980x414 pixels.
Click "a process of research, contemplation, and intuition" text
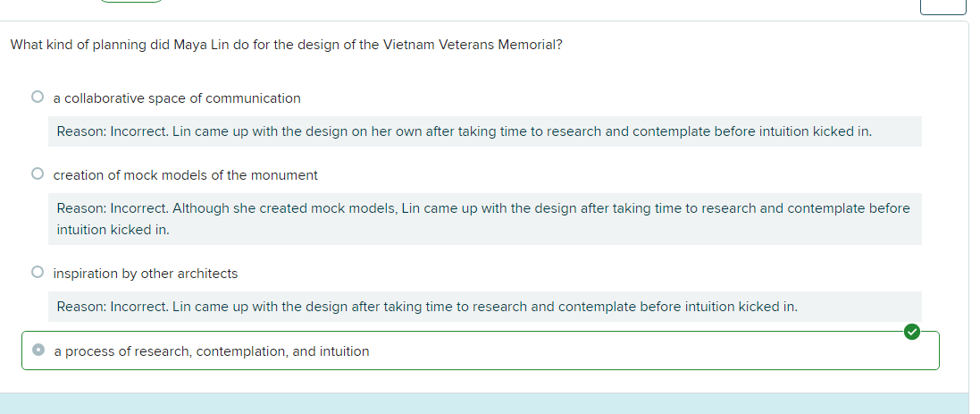(x=212, y=352)
